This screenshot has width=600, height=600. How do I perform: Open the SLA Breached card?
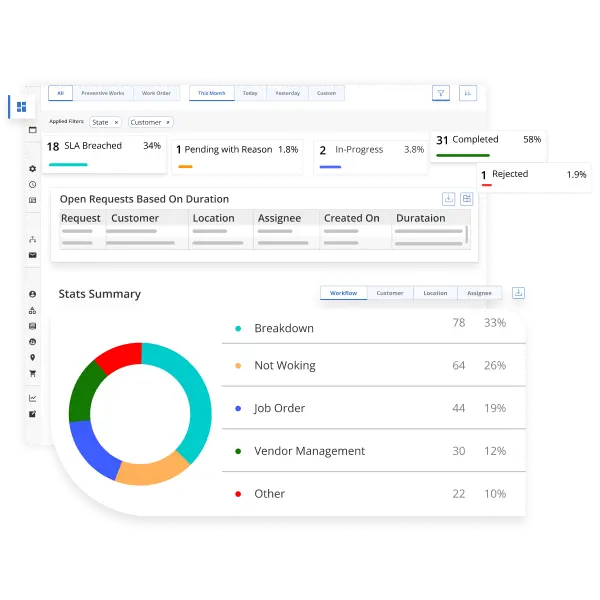104,155
